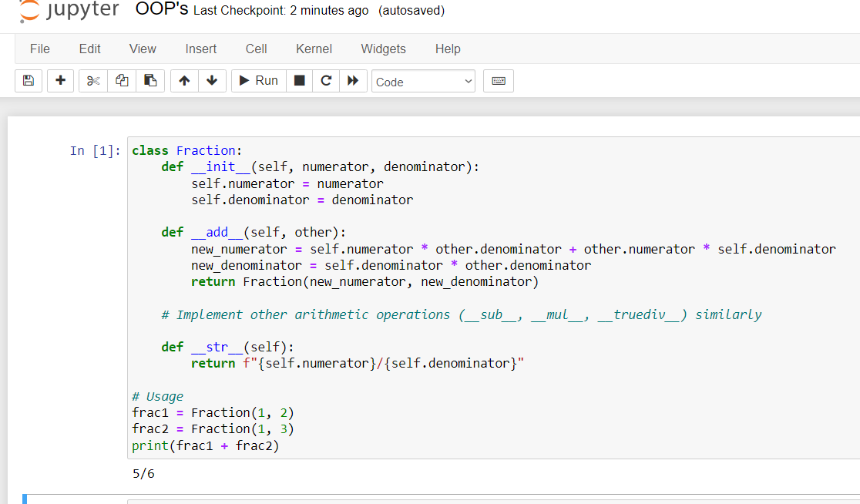Click the 5/6 output text
This screenshot has width=860, height=504.
pos(143,473)
